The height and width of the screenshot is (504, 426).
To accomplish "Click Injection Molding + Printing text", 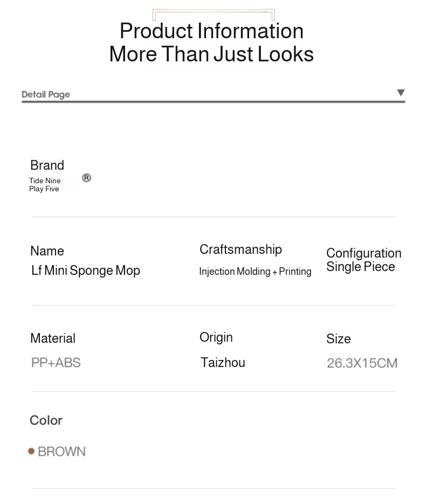I will [x=255, y=271].
